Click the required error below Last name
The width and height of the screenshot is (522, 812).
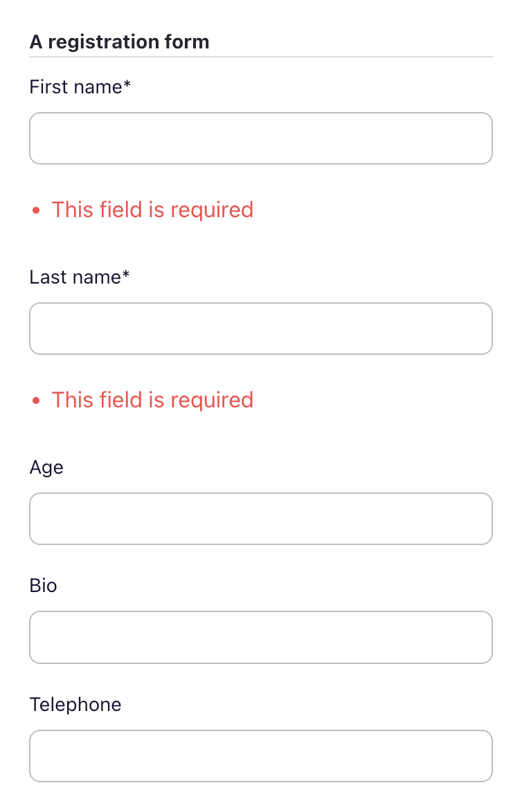[x=152, y=400]
